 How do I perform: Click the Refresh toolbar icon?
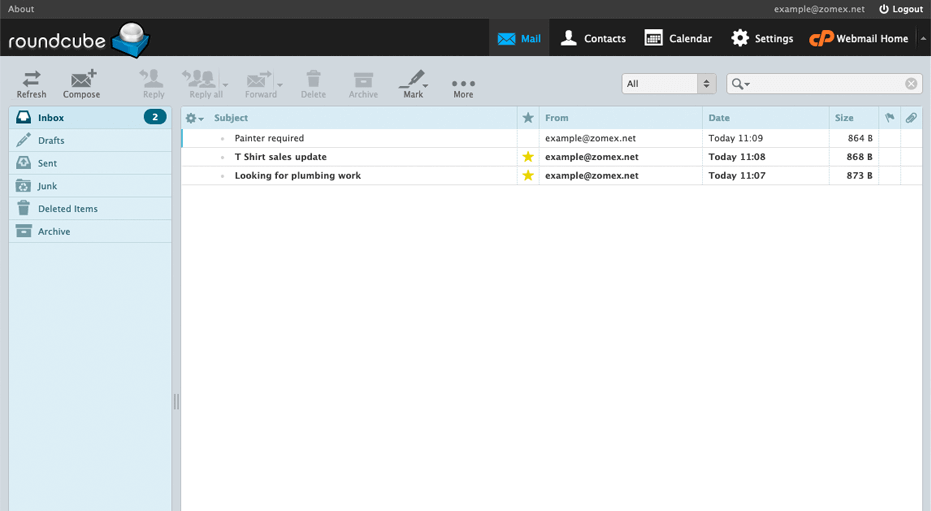[31, 84]
